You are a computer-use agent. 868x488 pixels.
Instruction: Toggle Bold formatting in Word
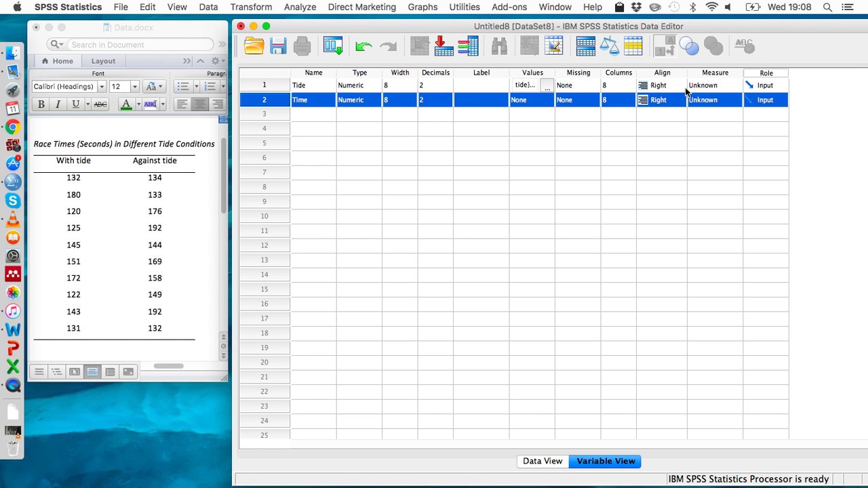(41, 104)
